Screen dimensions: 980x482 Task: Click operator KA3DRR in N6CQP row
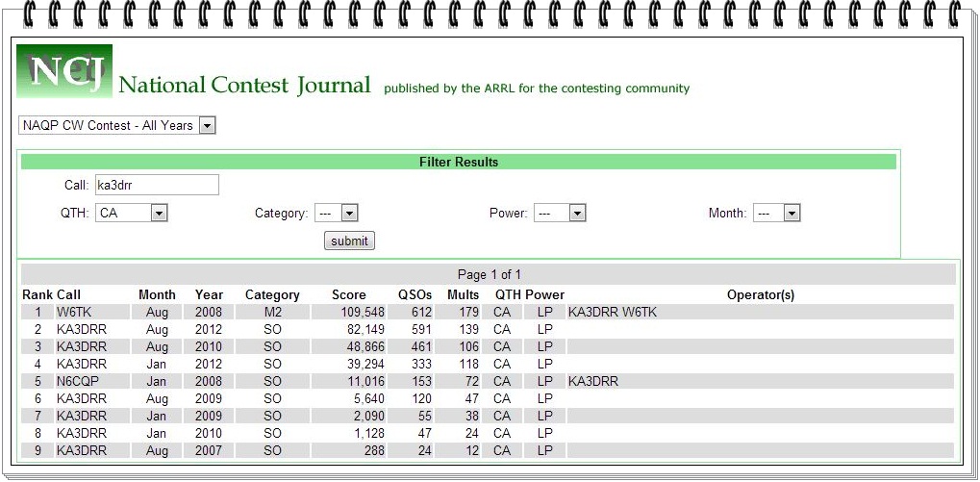point(593,381)
